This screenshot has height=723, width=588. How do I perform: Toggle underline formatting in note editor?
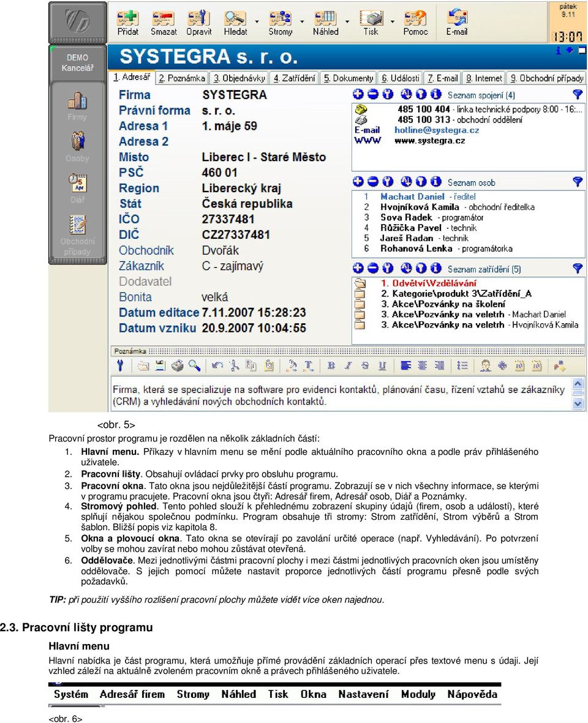point(382,365)
